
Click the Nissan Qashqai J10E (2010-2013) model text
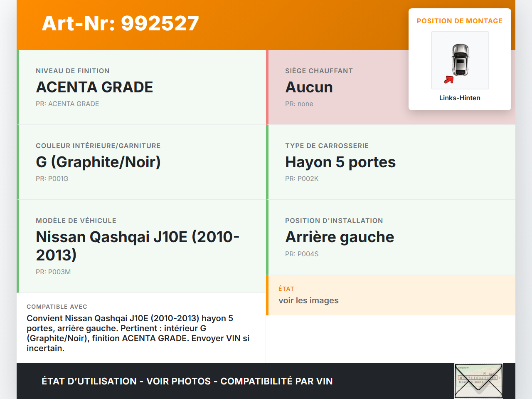point(138,245)
